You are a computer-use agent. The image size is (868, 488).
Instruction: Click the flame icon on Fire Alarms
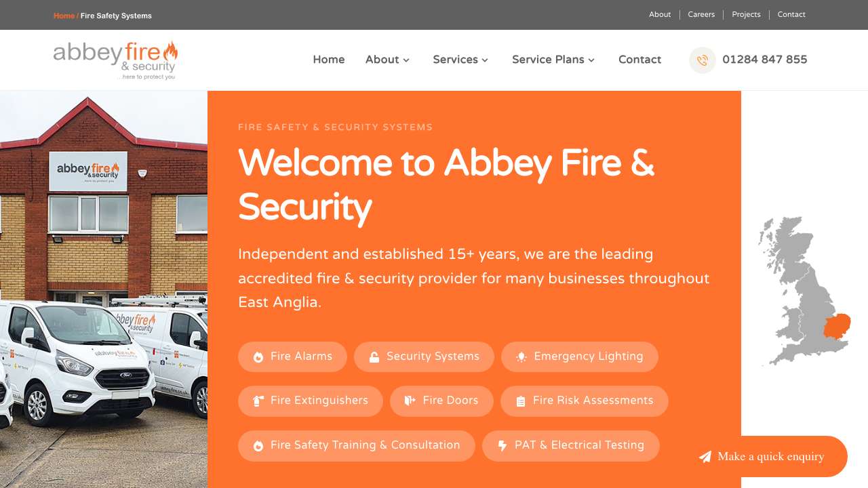258,357
